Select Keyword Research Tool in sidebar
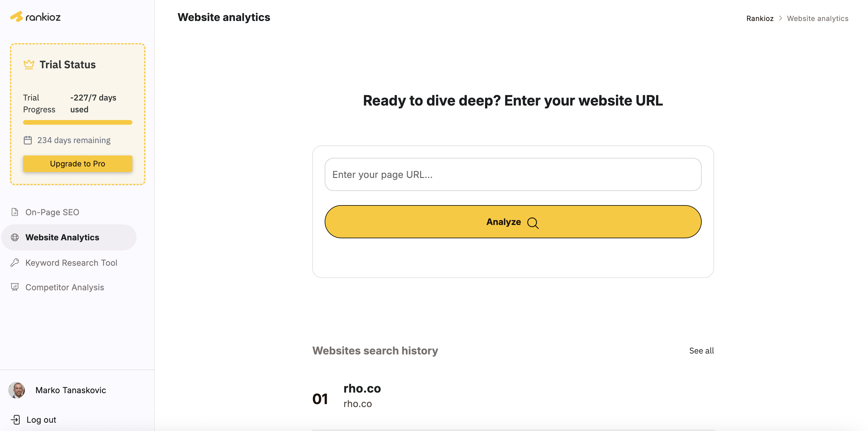Screen dimensions: 868x431 (x=71, y=263)
